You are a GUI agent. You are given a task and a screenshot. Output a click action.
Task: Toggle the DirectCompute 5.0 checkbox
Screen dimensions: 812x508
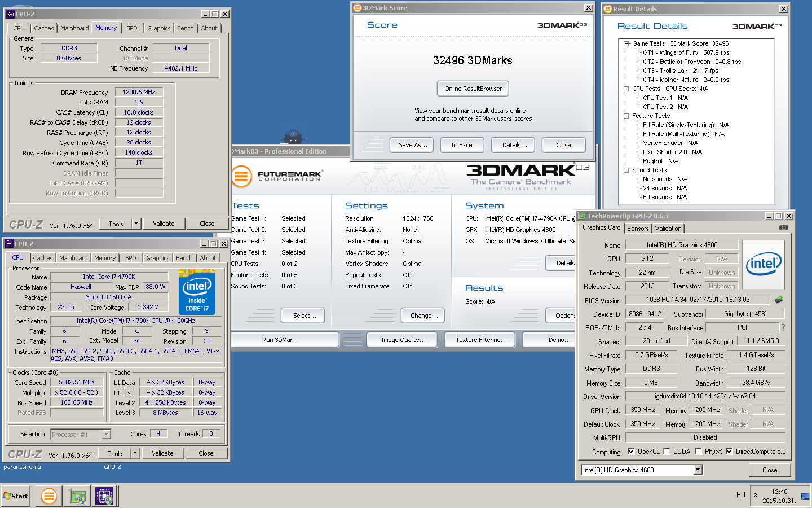[x=729, y=452]
